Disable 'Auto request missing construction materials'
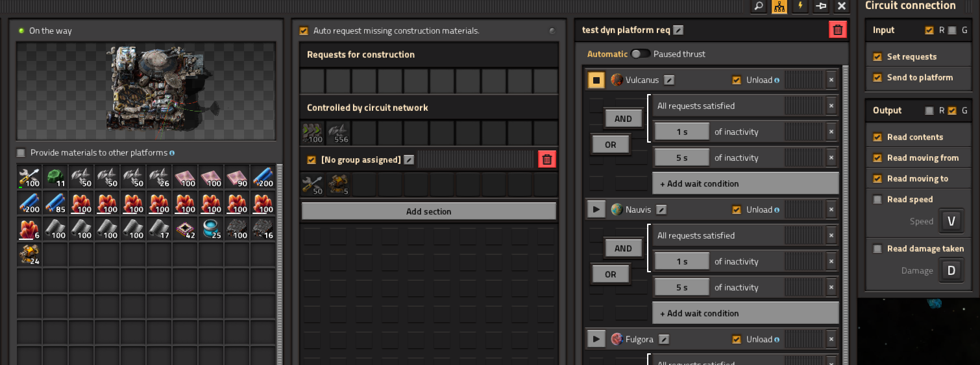980x365 pixels. [304, 30]
